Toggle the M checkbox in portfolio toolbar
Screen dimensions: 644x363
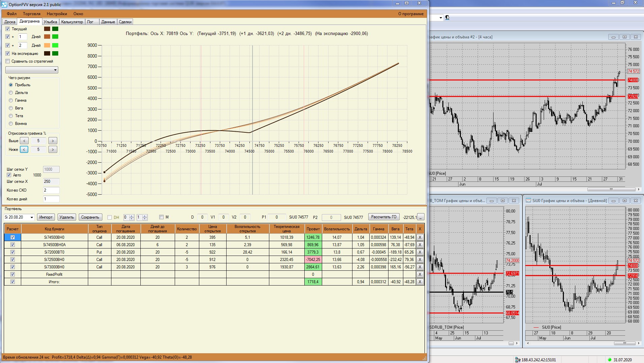[x=161, y=217]
